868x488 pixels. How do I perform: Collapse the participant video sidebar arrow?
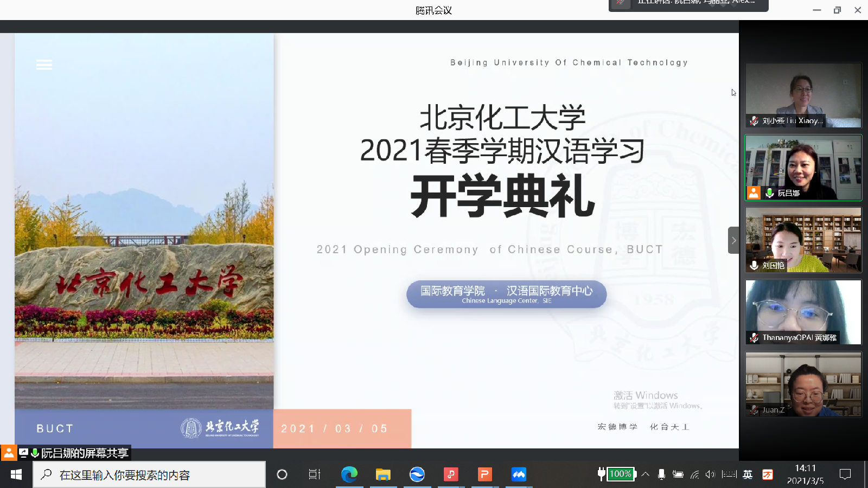733,240
